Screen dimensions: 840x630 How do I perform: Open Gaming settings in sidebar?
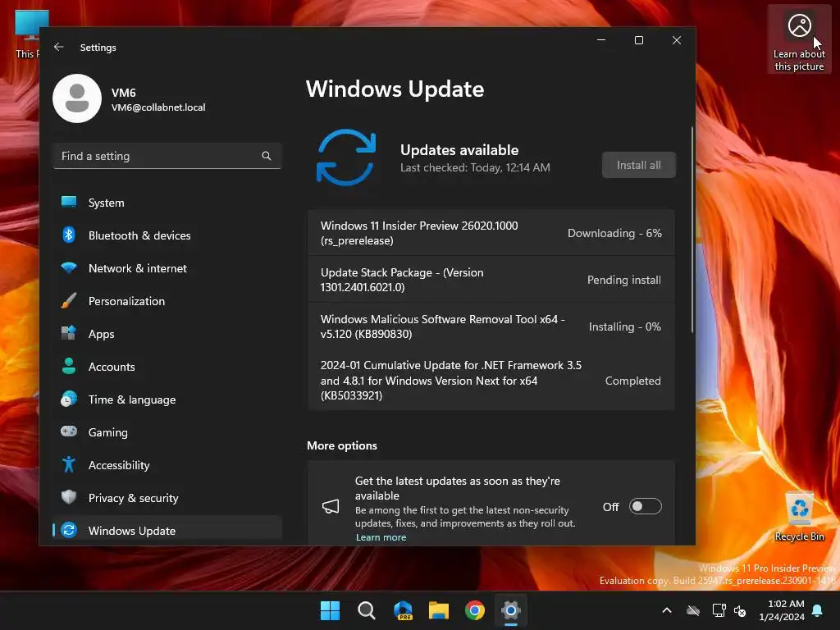167,432
